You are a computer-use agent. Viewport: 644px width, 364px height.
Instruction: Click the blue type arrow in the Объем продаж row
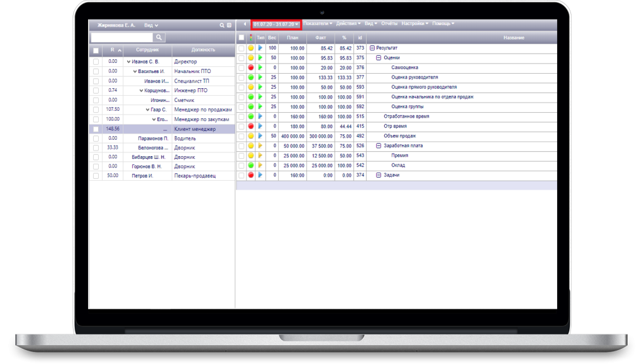coord(260,136)
